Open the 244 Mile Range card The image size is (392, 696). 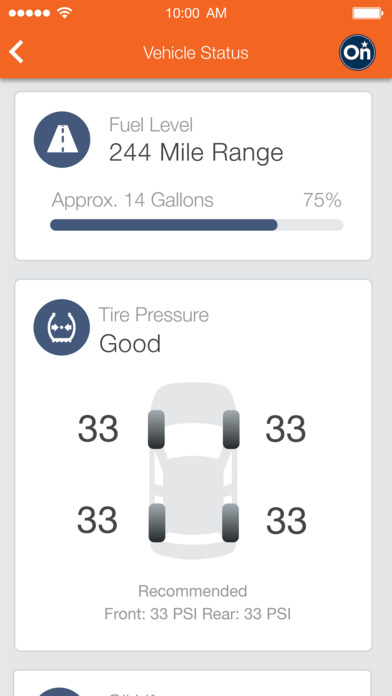[x=193, y=176]
